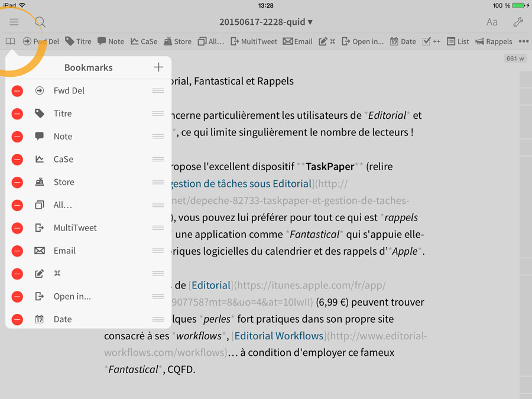Tap the Wi-Fi indicator in status bar

[22, 5]
